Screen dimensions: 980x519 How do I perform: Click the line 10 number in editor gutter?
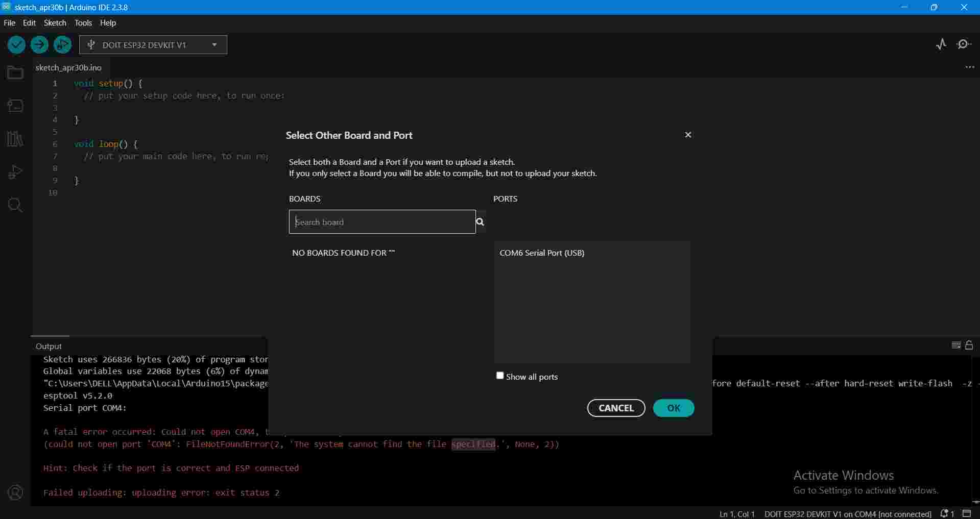pos(53,192)
